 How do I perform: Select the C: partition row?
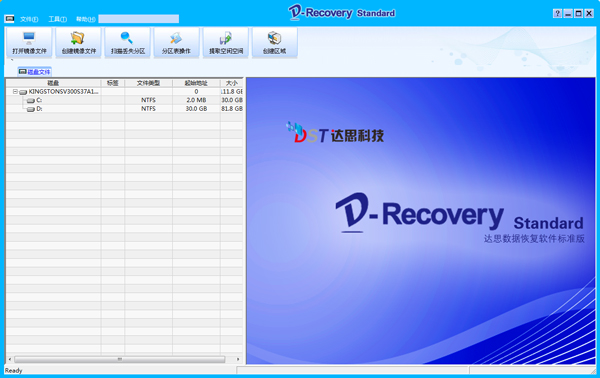click(124, 100)
